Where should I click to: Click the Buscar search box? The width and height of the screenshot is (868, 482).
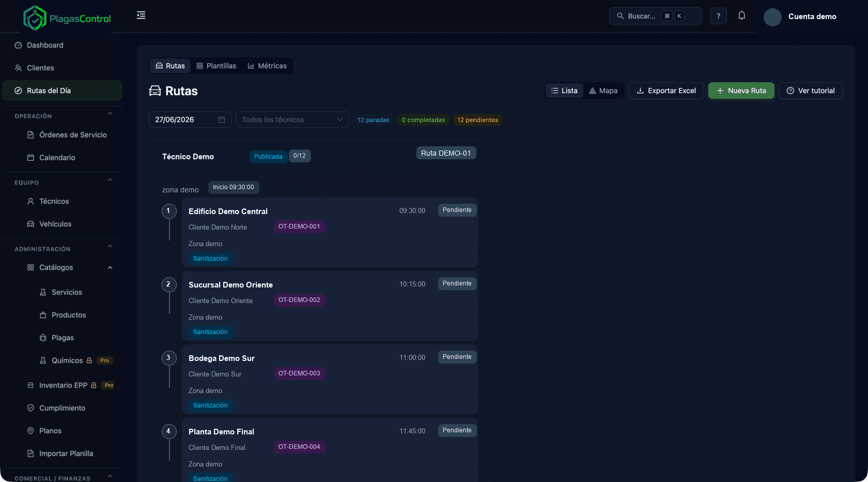655,16
